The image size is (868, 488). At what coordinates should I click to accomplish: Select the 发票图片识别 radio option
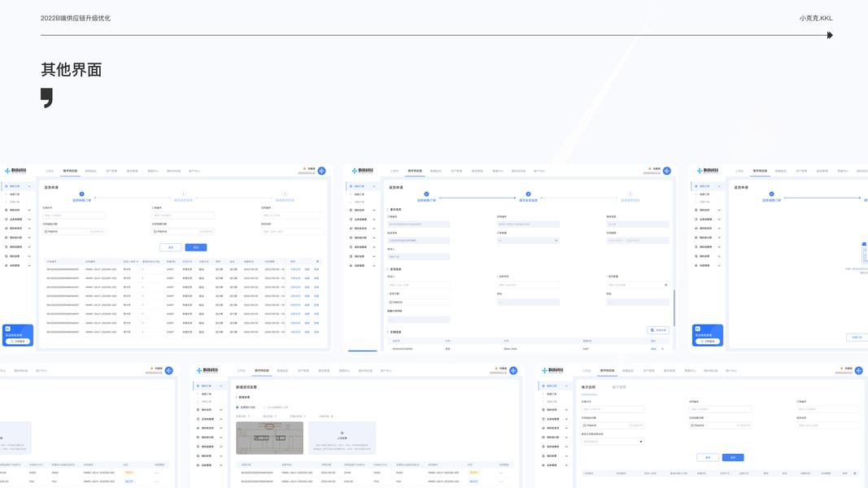(x=238, y=407)
